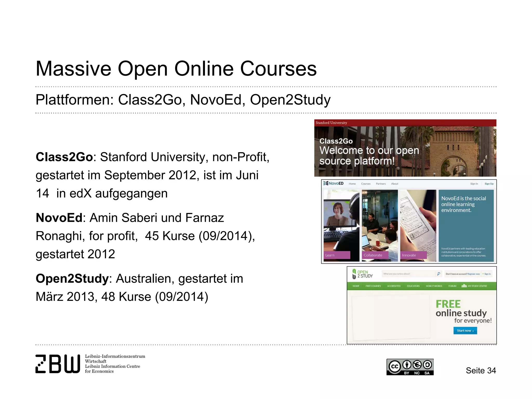Click the FREE COURSES tab in Open2Study
Image resolution: width=532 pixels, height=399 pixels.
pyautogui.click(x=373, y=286)
